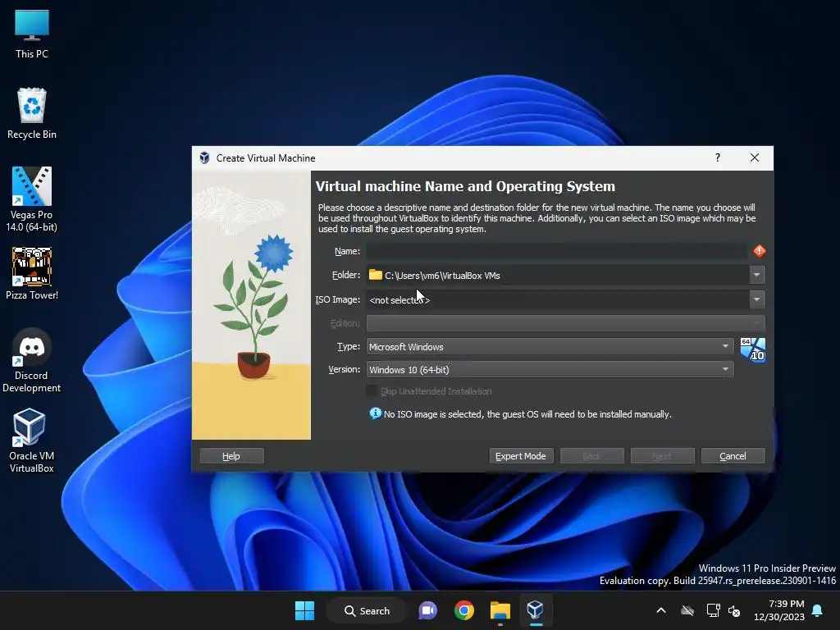
Task: Show hidden system tray icons
Action: (661, 610)
